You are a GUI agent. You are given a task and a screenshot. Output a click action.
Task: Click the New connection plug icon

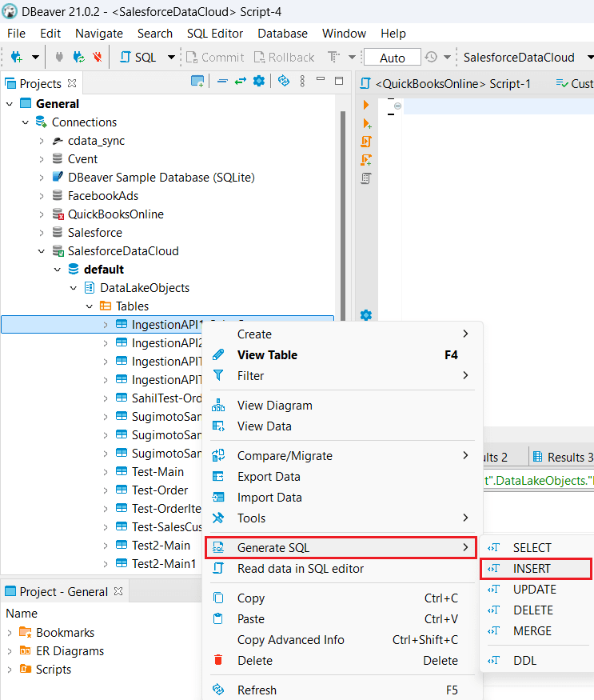click(16, 58)
